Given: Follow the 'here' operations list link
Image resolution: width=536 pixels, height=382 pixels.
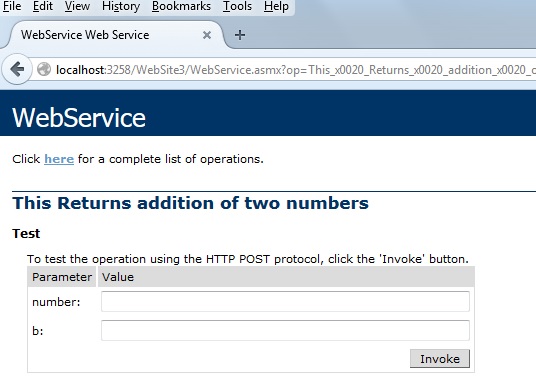Looking at the screenshot, I should [x=59, y=159].
